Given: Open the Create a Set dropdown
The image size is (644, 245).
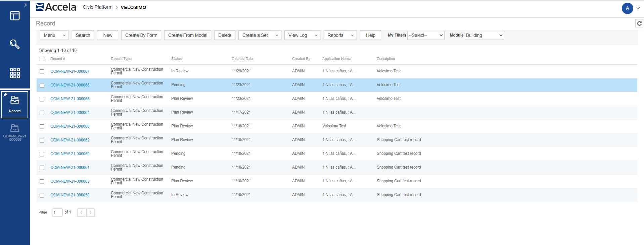Looking at the screenshot, I should click(260, 35).
